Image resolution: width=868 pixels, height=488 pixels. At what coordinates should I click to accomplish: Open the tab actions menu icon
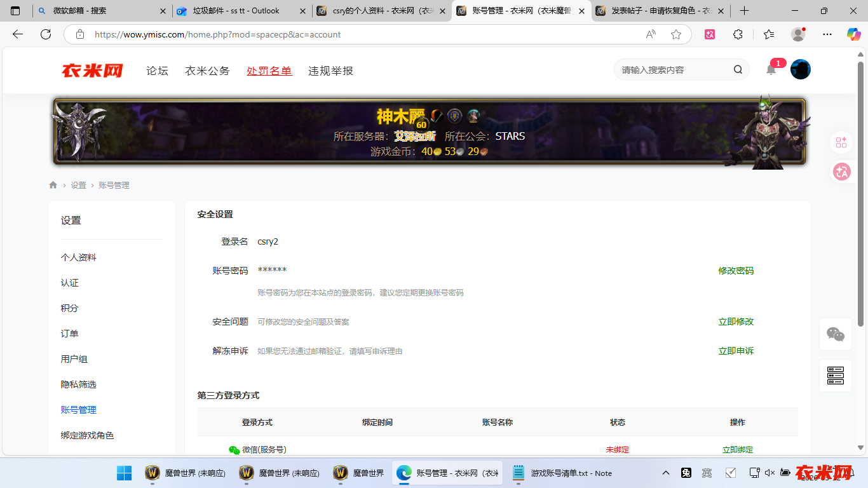point(15,11)
